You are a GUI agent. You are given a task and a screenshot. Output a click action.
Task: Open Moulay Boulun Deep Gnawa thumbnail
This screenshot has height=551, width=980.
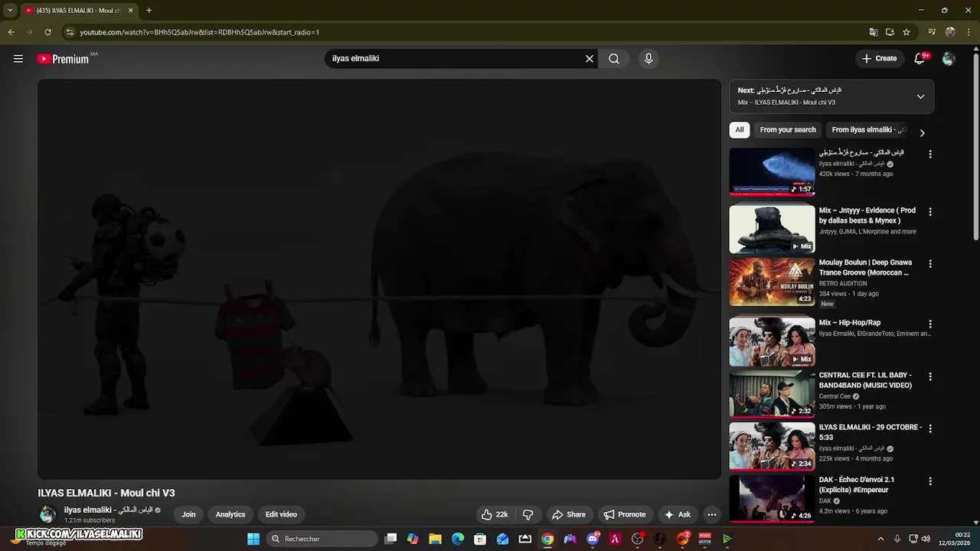click(772, 282)
